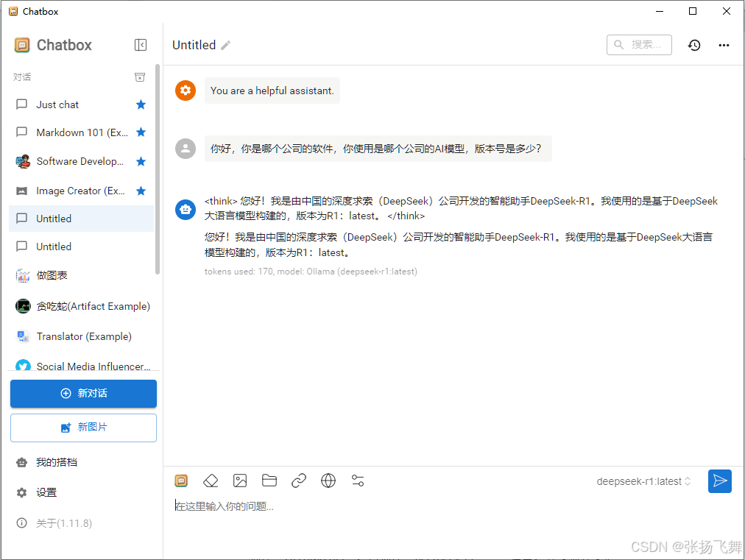Edit the Untitled title with pencil icon
745x560 pixels.
[226, 45]
